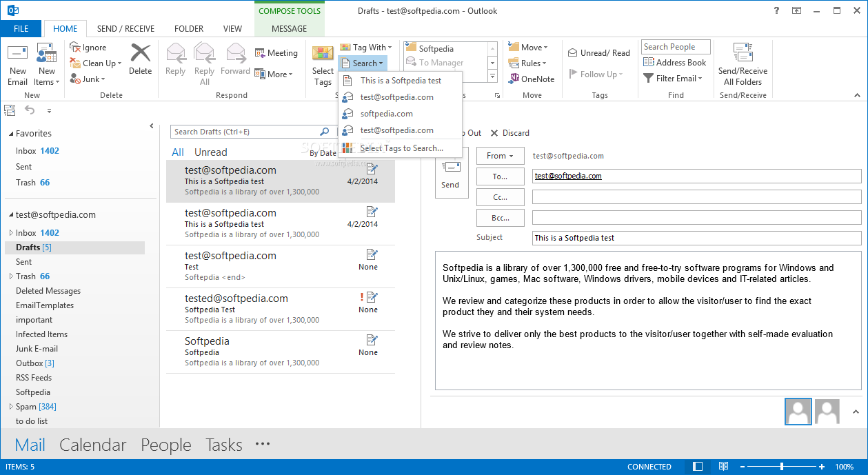
Task: Forward the selected message
Action: click(236, 60)
